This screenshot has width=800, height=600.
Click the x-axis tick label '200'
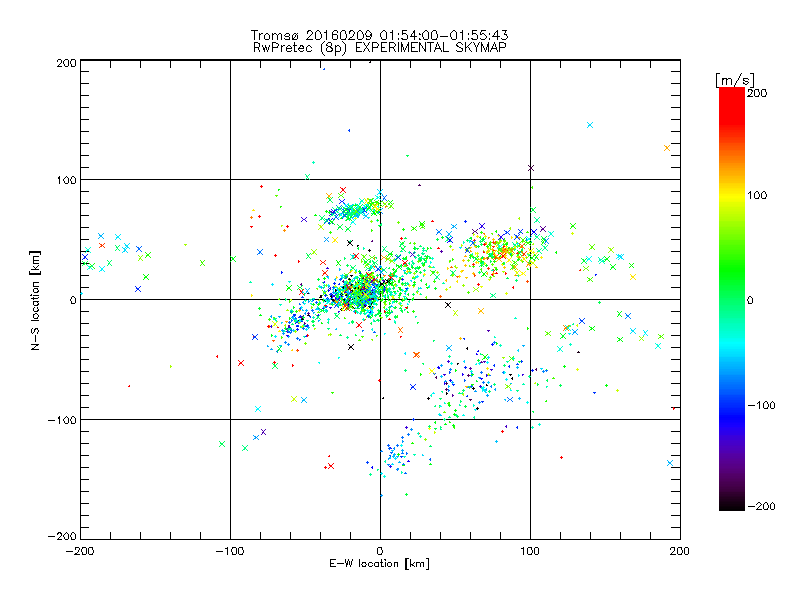[680, 552]
